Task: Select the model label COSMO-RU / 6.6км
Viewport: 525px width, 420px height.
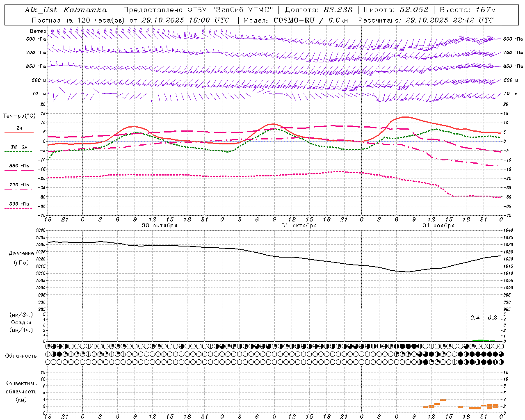Action: (x=310, y=20)
